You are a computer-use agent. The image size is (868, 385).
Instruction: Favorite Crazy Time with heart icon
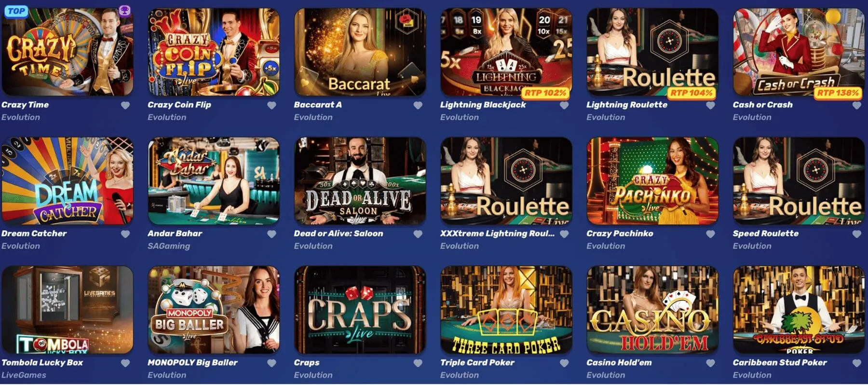point(125,105)
